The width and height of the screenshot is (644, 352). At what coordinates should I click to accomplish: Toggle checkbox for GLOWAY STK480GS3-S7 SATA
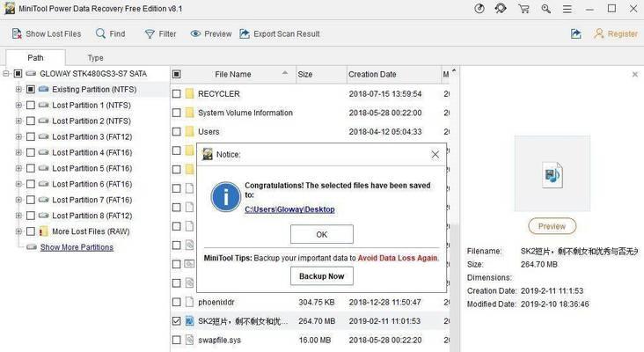pyautogui.click(x=18, y=74)
